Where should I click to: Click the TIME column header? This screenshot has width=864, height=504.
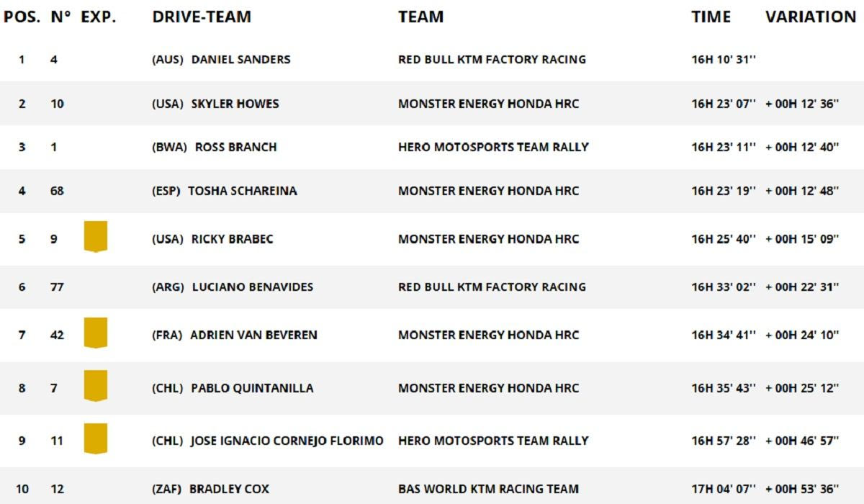click(x=711, y=17)
